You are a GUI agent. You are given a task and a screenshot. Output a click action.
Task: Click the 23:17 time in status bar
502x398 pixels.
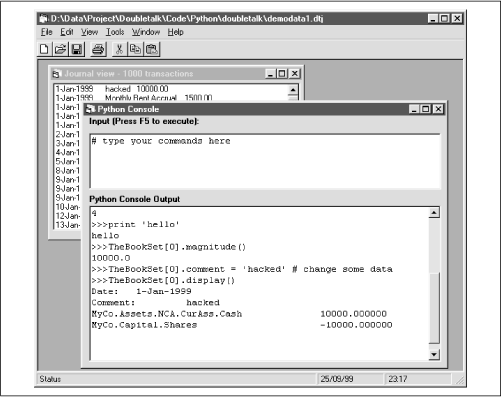398,379
